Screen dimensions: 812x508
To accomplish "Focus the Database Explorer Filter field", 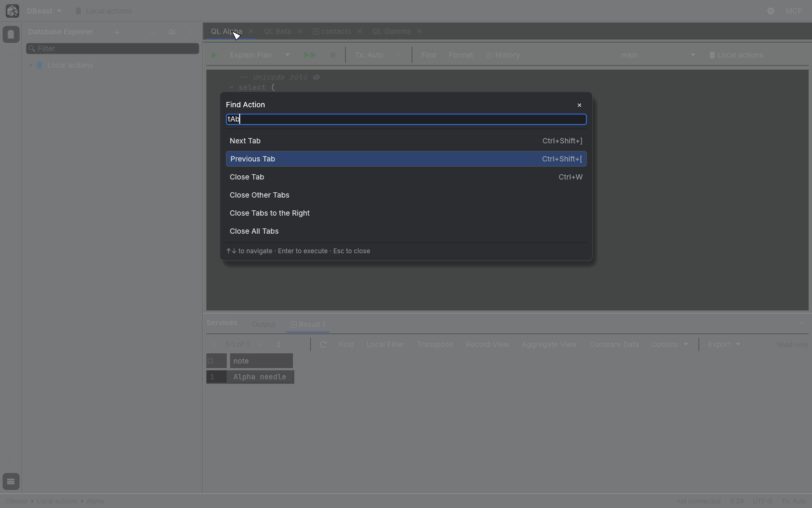I will pyautogui.click(x=112, y=49).
